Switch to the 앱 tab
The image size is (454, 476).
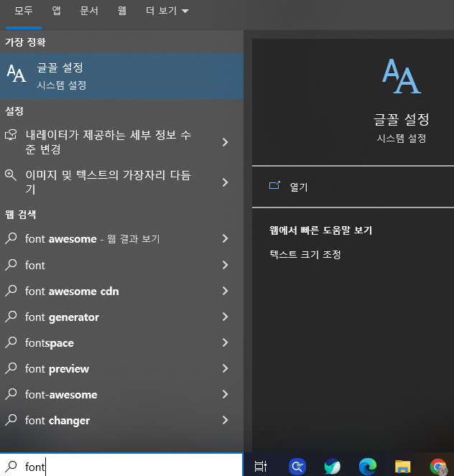tap(57, 11)
